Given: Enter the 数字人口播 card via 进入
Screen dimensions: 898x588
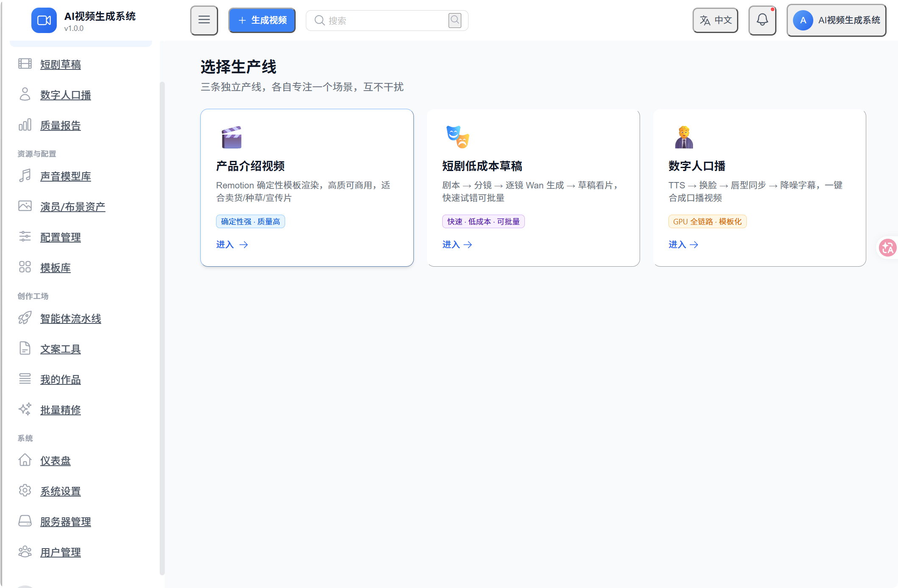Looking at the screenshot, I should (x=684, y=245).
